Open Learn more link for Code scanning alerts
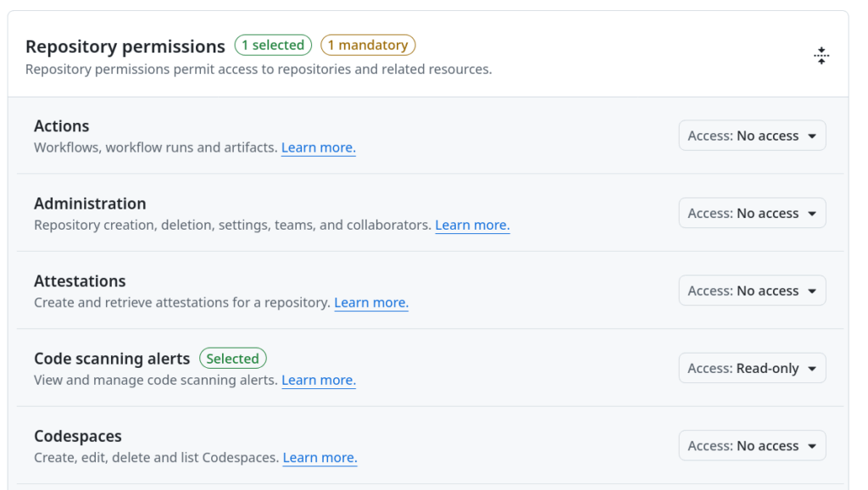This screenshot has height=490, width=868. pyautogui.click(x=319, y=381)
